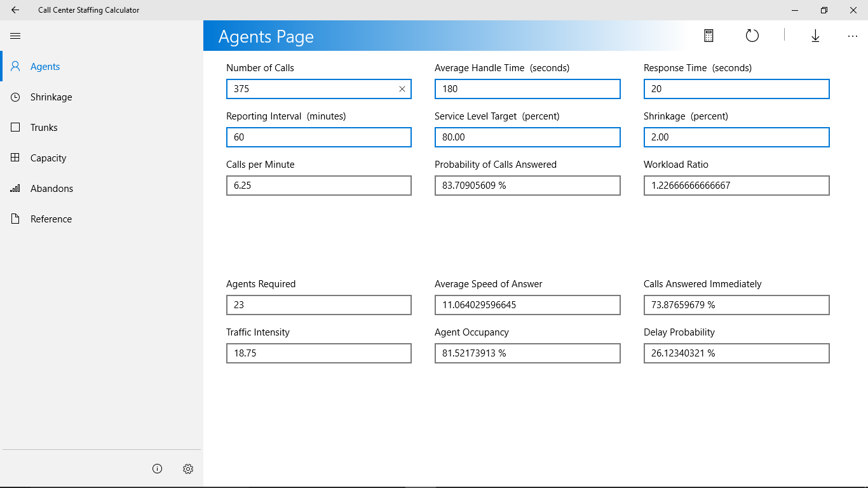Click the Average Handle Time input field
The image size is (868, 488).
[527, 89]
